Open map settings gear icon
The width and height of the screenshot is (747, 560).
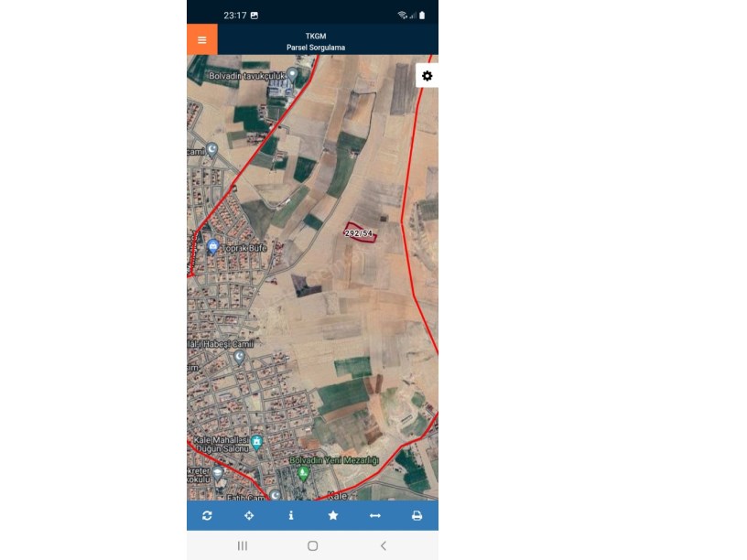pos(428,76)
